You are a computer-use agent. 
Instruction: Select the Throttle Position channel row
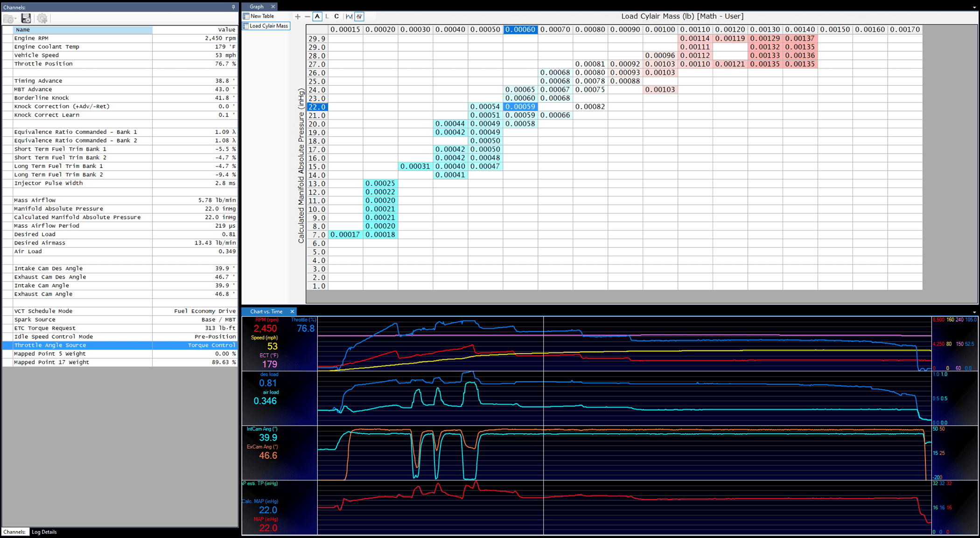(120, 64)
